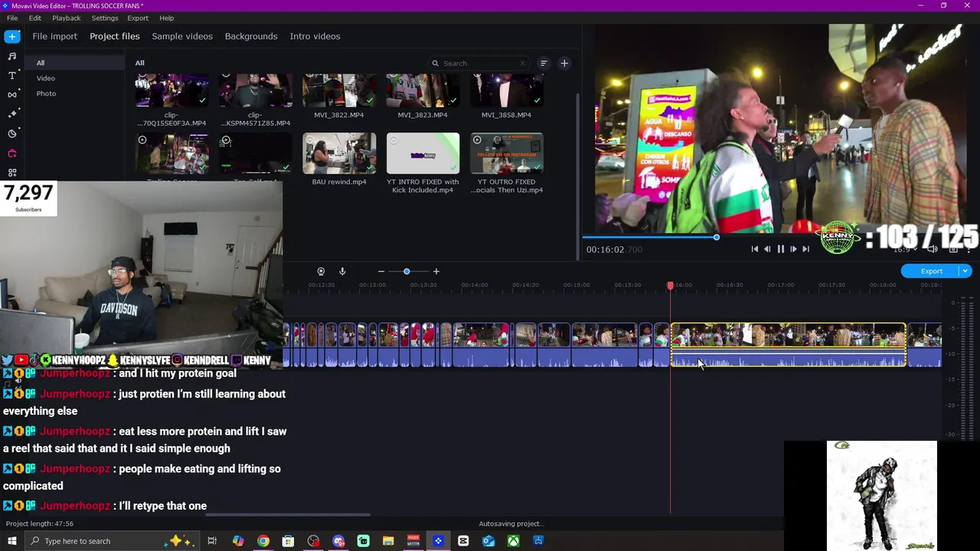Select the MVI_3822.MP4 thumbnail
Screen dimensions: 980x551
[339, 90]
